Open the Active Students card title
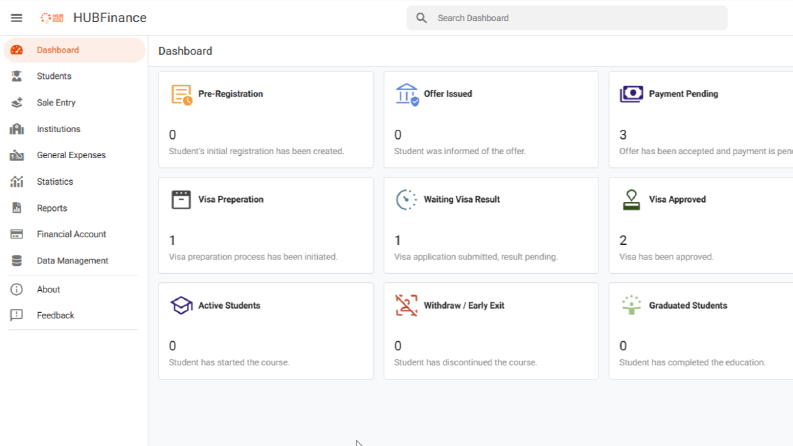The image size is (793, 446). tap(229, 305)
